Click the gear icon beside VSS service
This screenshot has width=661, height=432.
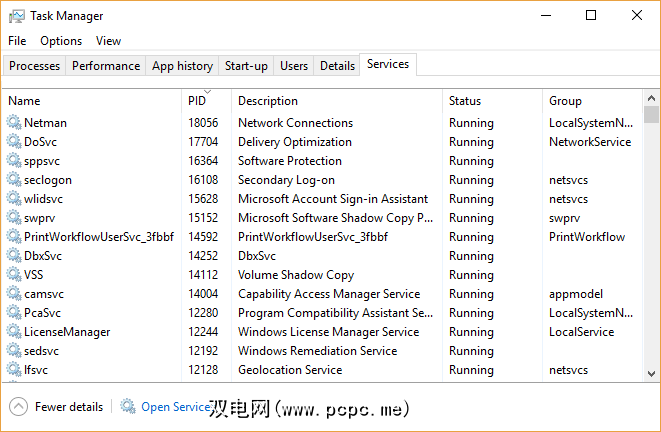[14, 275]
